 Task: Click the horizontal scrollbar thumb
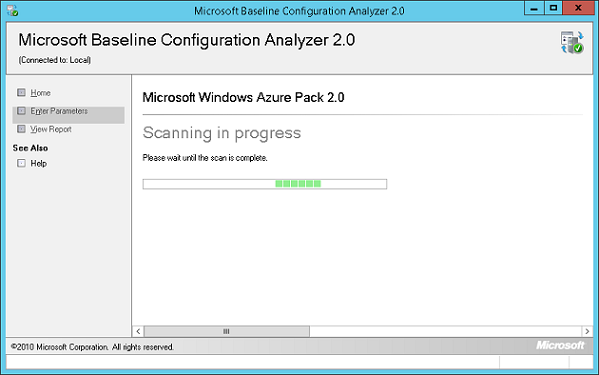[227, 331]
